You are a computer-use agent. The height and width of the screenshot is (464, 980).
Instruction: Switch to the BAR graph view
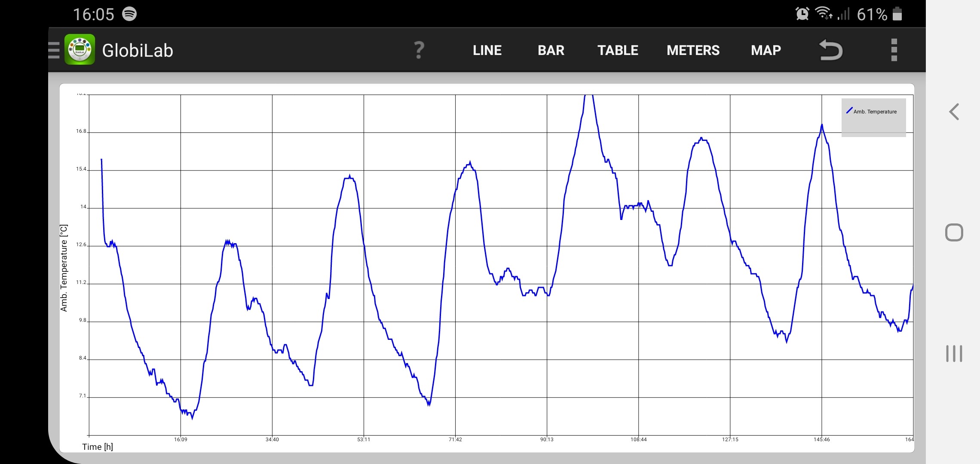tap(551, 50)
